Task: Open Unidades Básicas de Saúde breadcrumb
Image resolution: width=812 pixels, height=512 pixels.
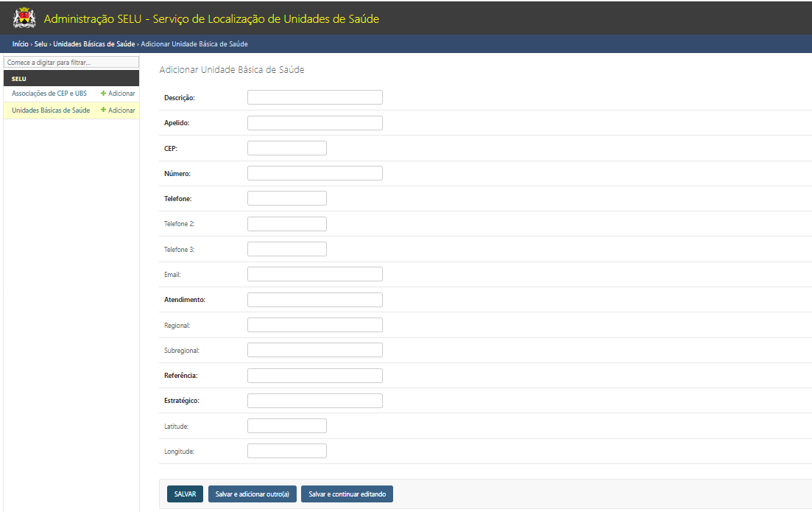Action: click(x=93, y=44)
